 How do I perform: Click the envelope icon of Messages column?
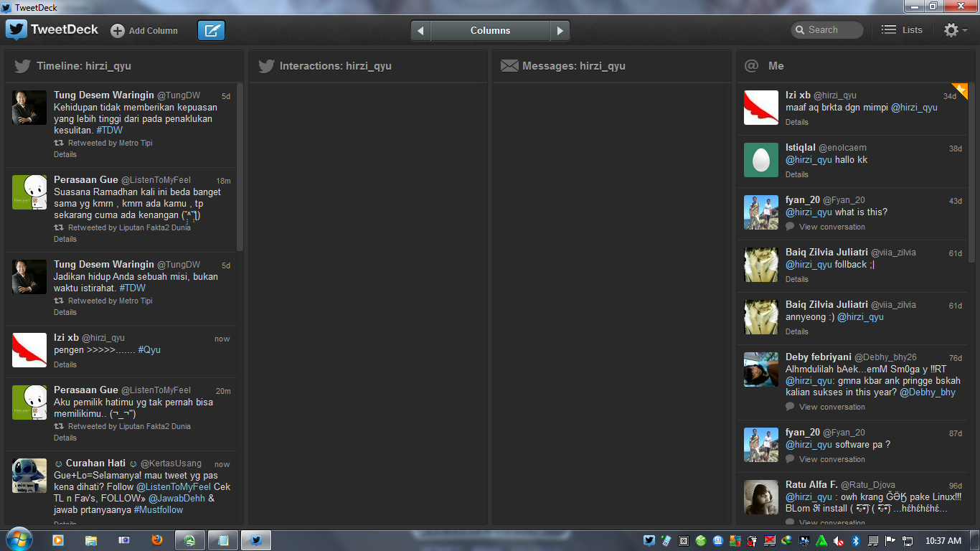click(x=509, y=66)
